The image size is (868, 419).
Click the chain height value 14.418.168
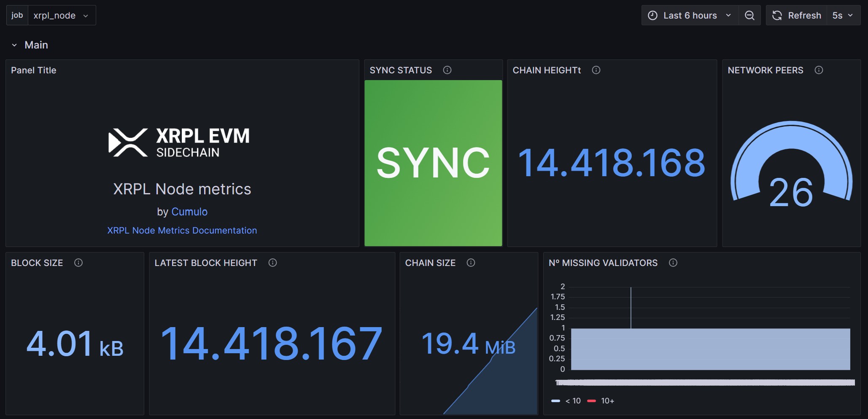pyautogui.click(x=612, y=163)
